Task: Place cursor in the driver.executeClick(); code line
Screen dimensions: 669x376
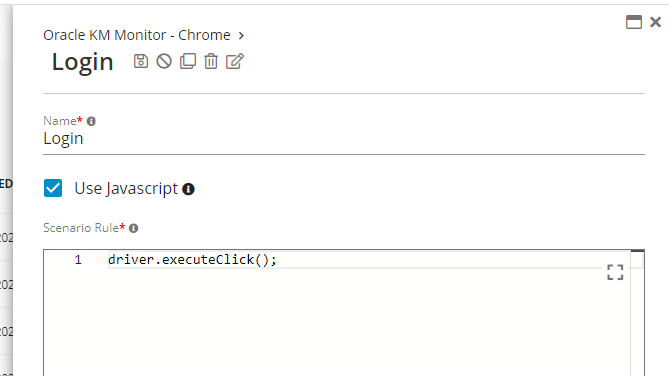Action: point(192,259)
